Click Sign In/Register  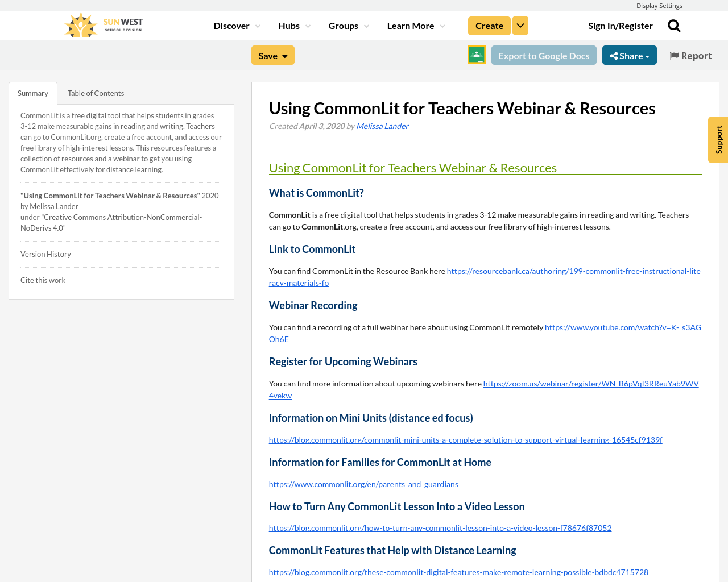click(621, 25)
